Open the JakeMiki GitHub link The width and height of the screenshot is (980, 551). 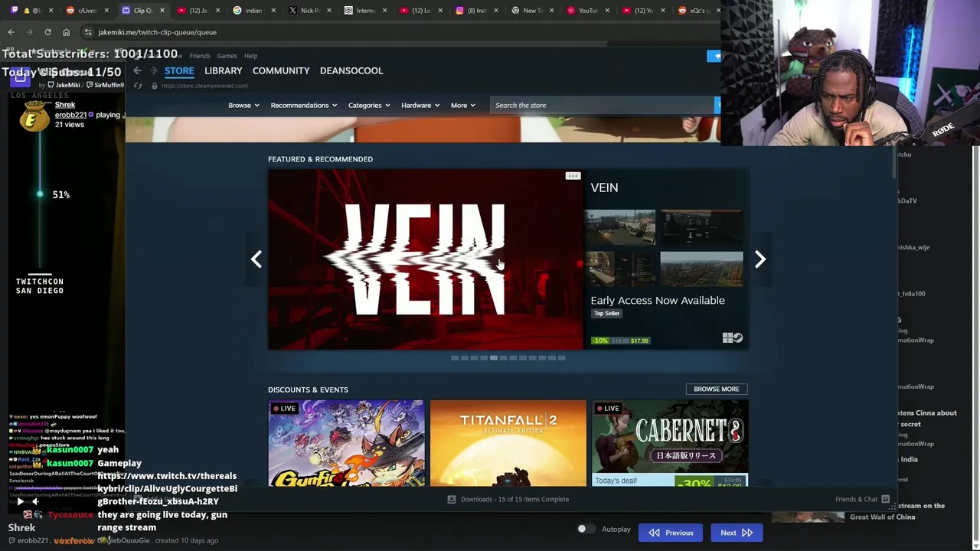(x=64, y=85)
